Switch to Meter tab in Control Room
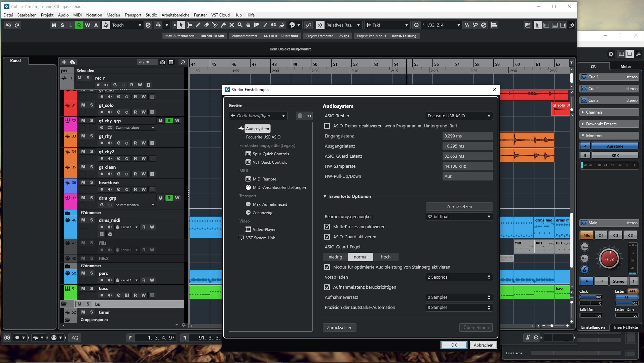This screenshot has height=363, width=644. coord(626,67)
